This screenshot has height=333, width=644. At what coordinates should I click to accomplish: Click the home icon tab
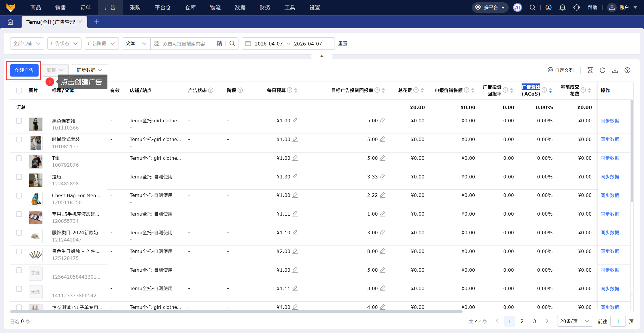point(10,22)
